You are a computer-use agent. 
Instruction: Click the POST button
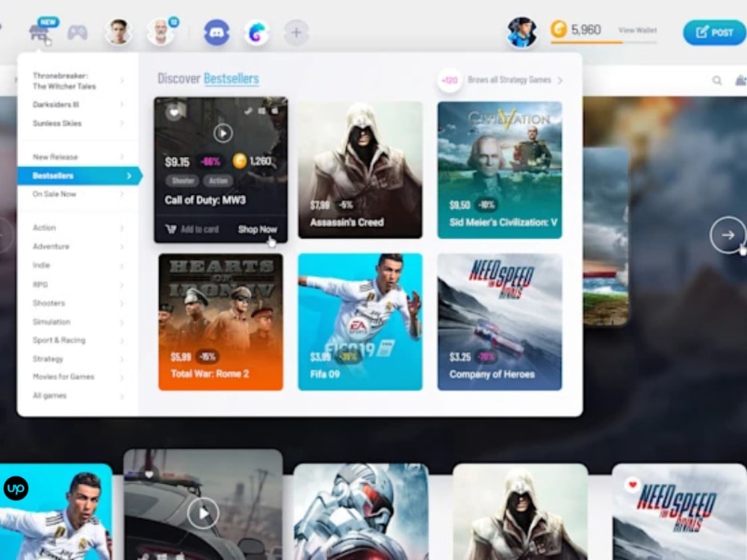[x=714, y=32]
